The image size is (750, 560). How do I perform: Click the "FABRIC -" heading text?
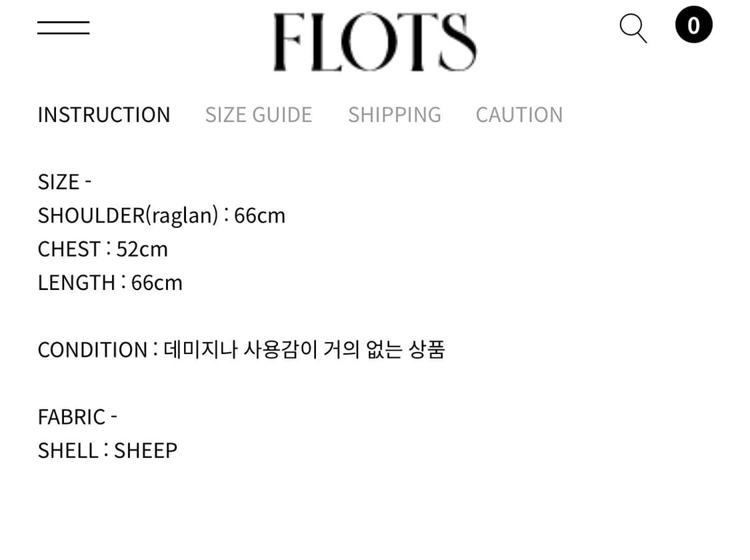[77, 417]
